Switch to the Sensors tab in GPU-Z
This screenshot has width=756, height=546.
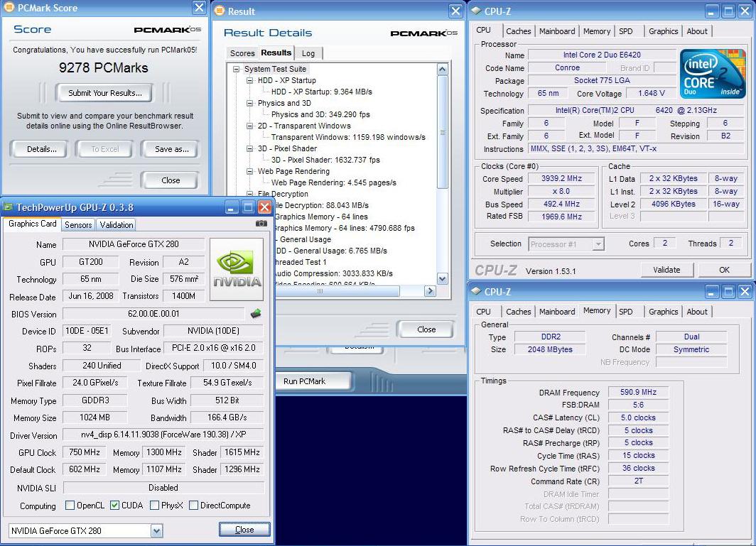[x=78, y=224]
